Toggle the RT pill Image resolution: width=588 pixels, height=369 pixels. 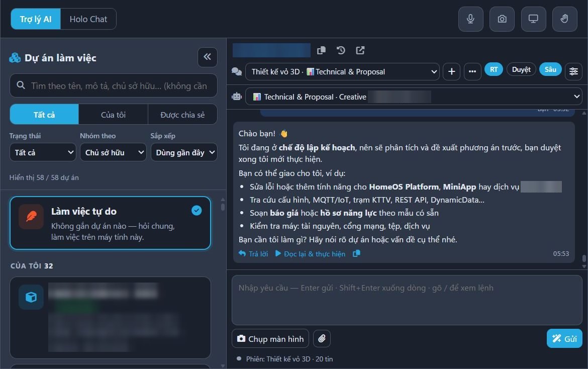click(x=494, y=69)
